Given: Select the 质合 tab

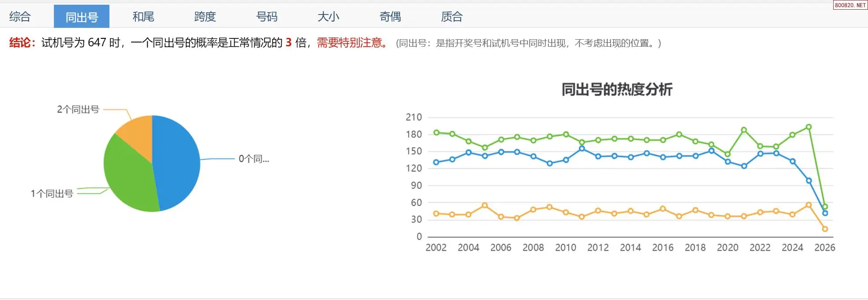Looking at the screenshot, I should click(x=452, y=17).
